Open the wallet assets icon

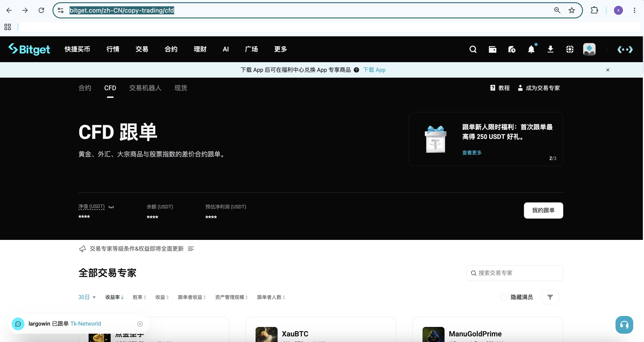coord(493,49)
